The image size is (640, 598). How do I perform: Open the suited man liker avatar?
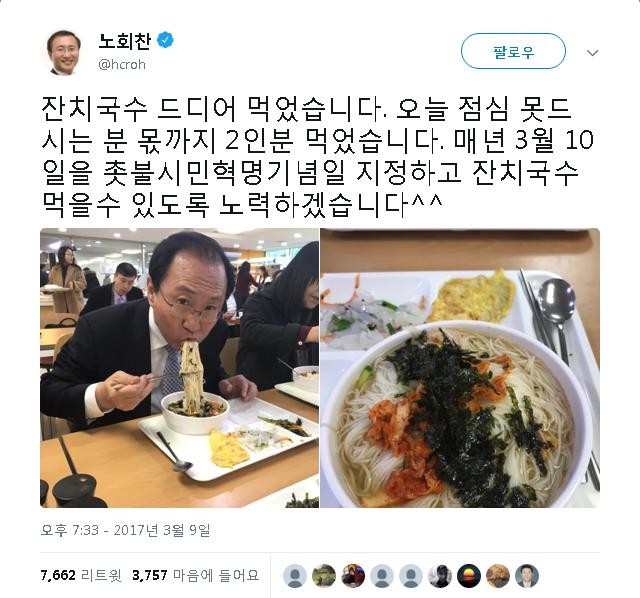pos(527,576)
